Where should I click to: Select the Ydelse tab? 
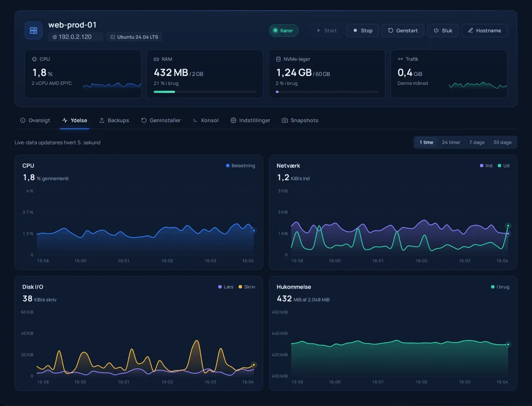74,121
